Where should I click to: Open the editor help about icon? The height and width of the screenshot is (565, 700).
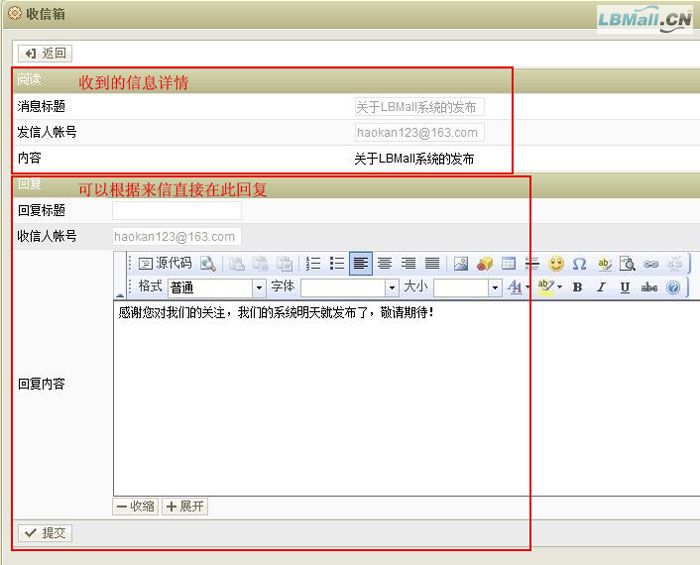(673, 287)
